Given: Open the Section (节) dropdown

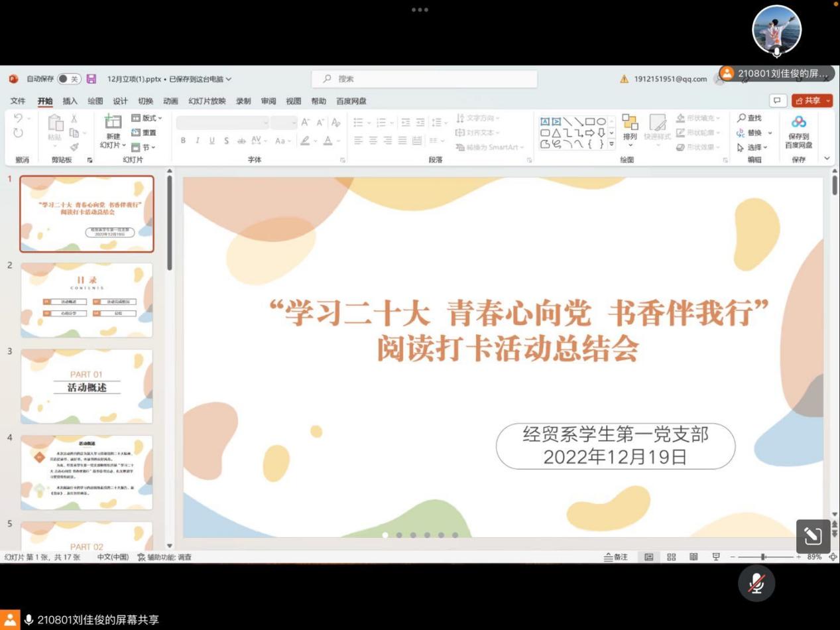Looking at the screenshot, I should pos(145,147).
